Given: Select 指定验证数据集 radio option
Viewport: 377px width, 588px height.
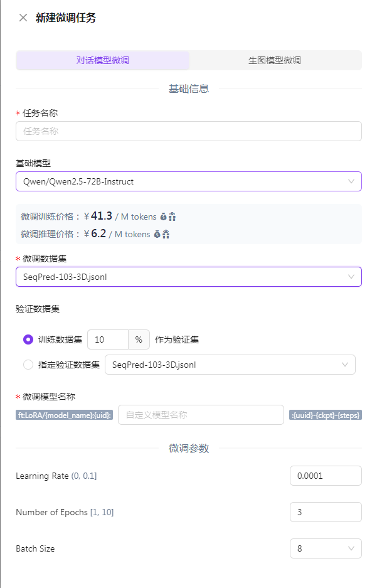Looking at the screenshot, I should (28, 365).
